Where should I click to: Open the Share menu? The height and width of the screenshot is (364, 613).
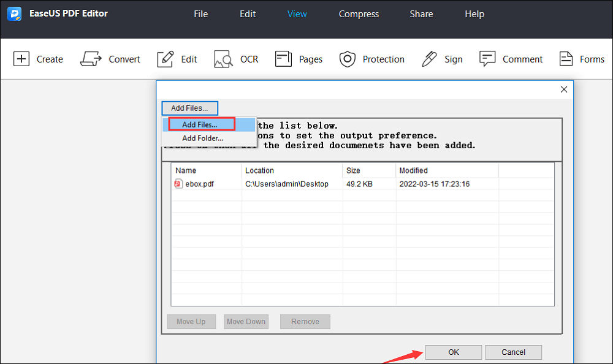tap(422, 14)
